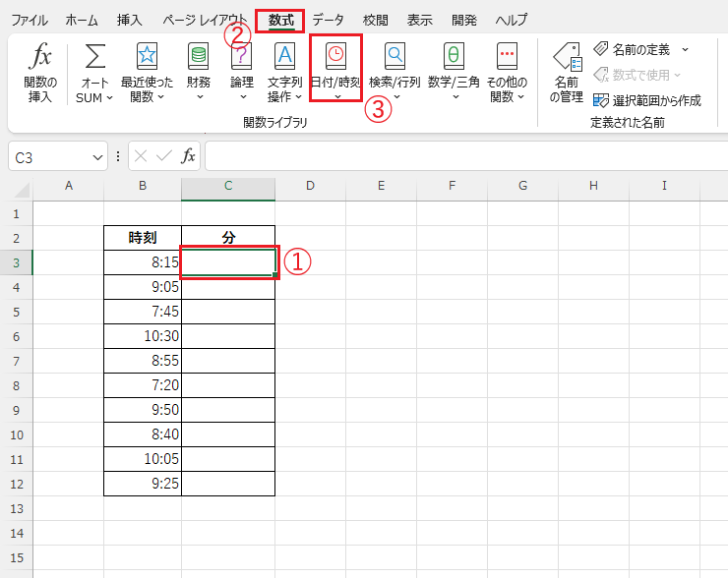This screenshot has width=728, height=578.
Task: Open the Date/Time (日付/時刻) functions icon
Action: (335, 56)
